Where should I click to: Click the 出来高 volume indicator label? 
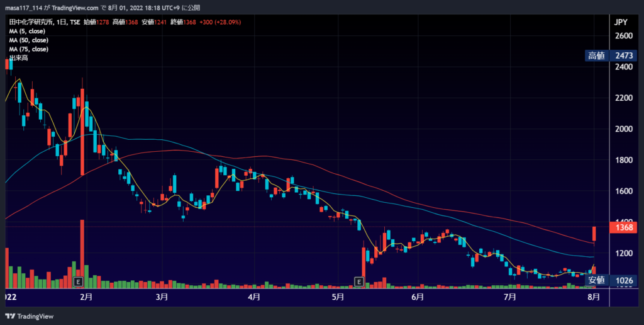(18, 58)
